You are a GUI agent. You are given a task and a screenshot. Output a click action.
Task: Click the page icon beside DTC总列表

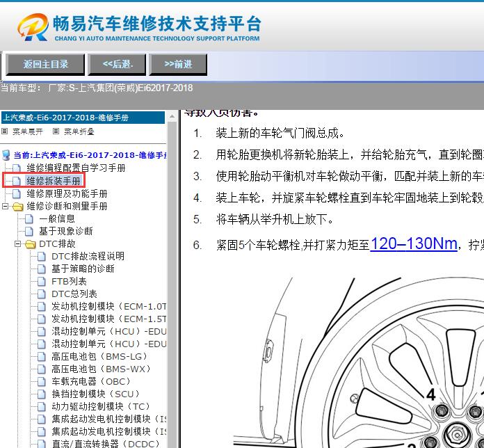click(x=41, y=294)
